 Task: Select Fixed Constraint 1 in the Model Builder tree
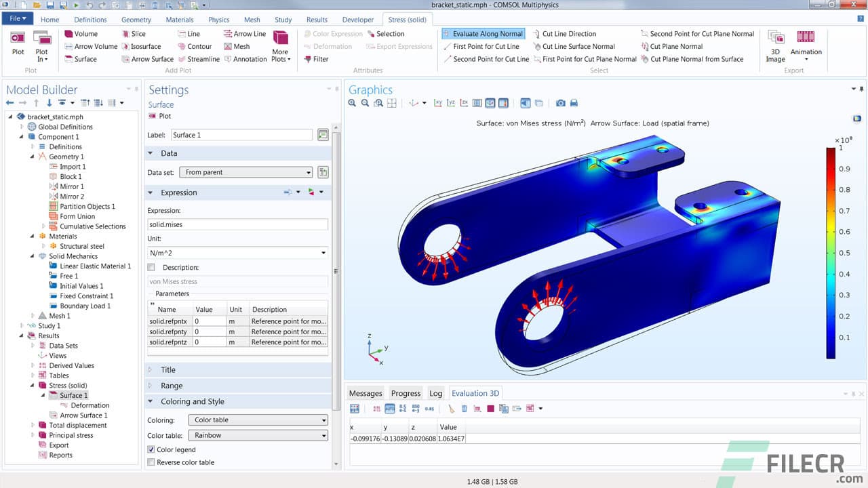[x=86, y=296]
